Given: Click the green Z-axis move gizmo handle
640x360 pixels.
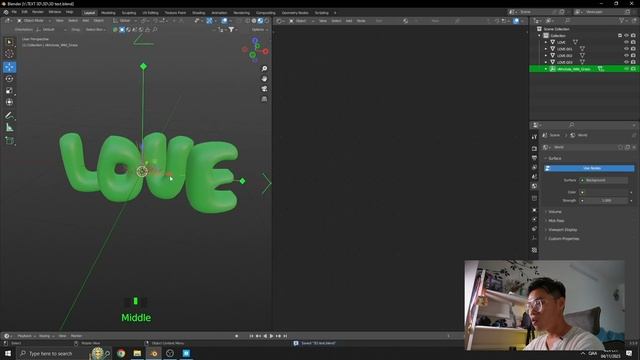Looking at the screenshot, I should [x=143, y=66].
